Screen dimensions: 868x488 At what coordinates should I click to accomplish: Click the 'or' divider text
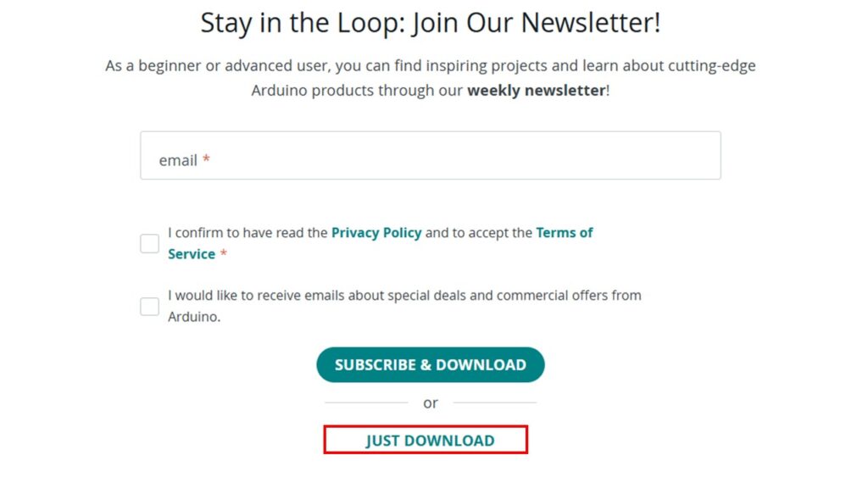pos(430,403)
